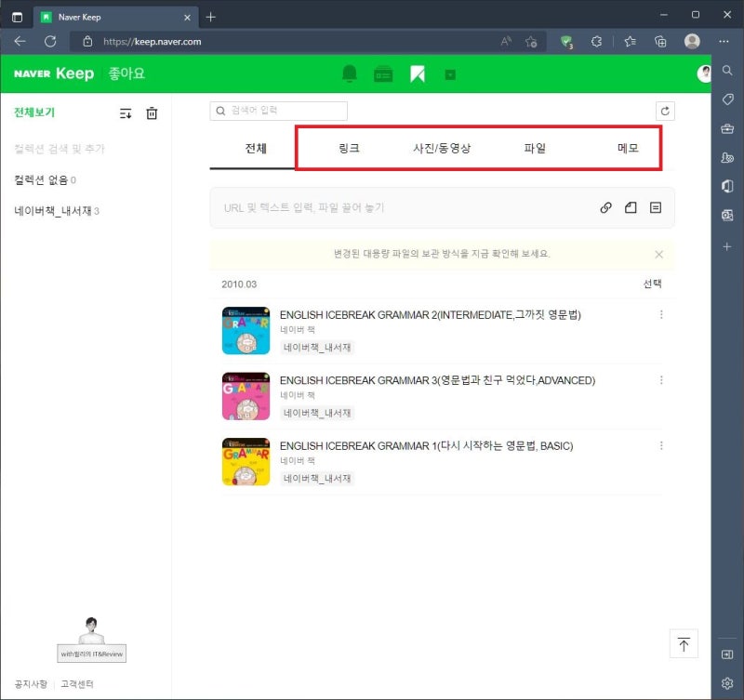Click the read aloud icon in address bar

coord(506,42)
